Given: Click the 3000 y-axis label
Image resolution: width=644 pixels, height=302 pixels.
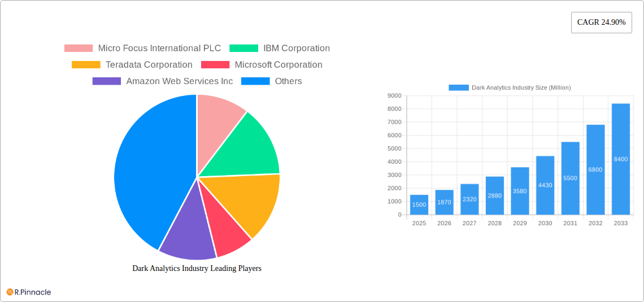Looking at the screenshot, I should [x=394, y=175].
